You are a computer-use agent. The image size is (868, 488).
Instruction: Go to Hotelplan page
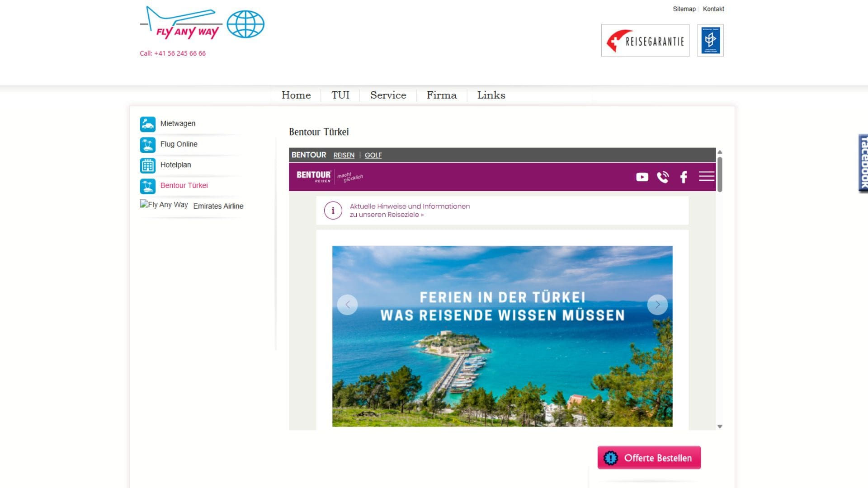(175, 165)
